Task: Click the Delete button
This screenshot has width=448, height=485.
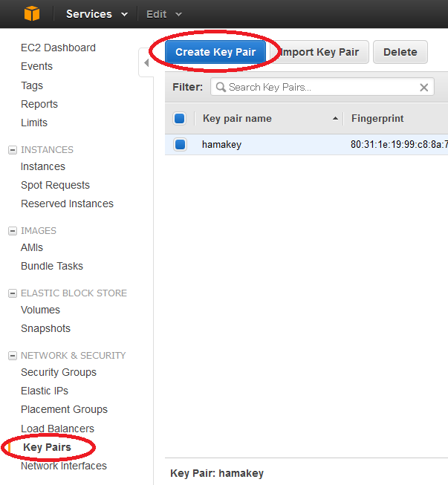Action: (x=400, y=52)
